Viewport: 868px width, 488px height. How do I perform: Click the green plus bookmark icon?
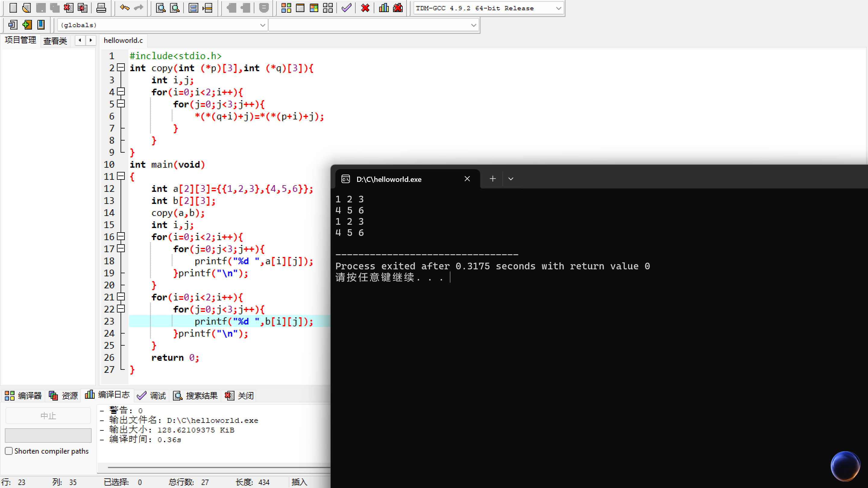click(x=27, y=25)
